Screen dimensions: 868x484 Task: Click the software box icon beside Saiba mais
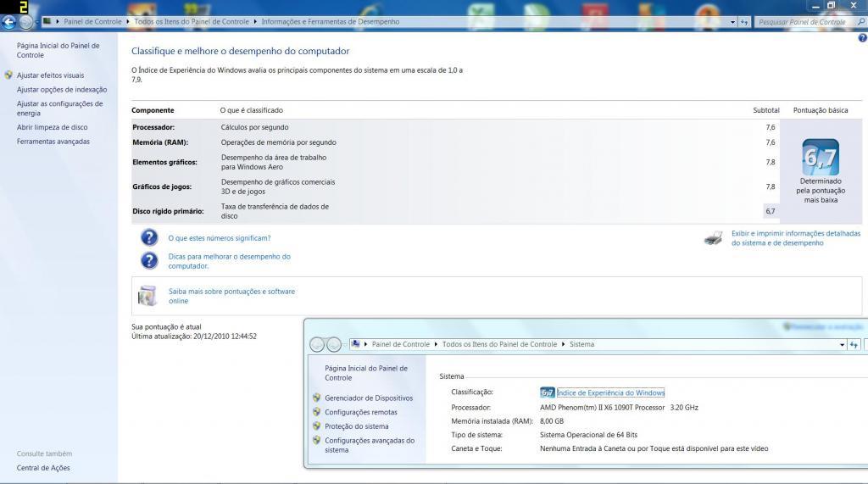coord(147,296)
